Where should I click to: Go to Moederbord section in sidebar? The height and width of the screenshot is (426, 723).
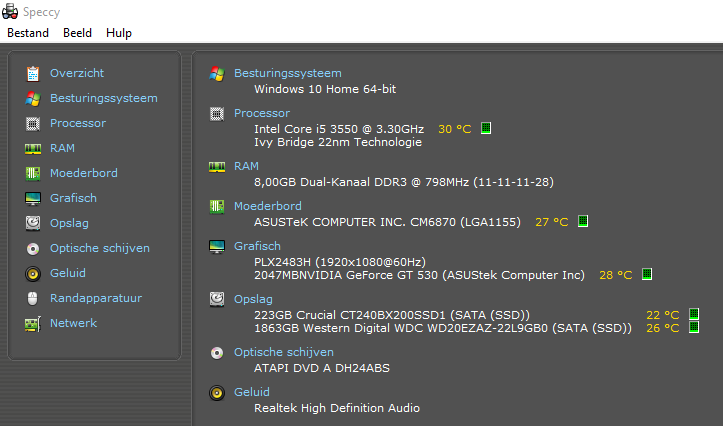pyautogui.click(x=84, y=173)
